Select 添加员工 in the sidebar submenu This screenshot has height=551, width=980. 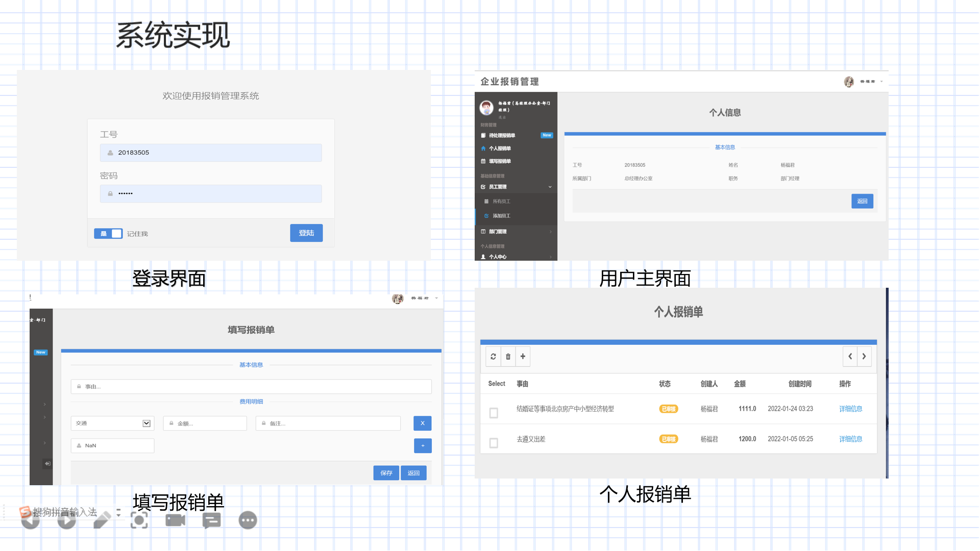(501, 216)
